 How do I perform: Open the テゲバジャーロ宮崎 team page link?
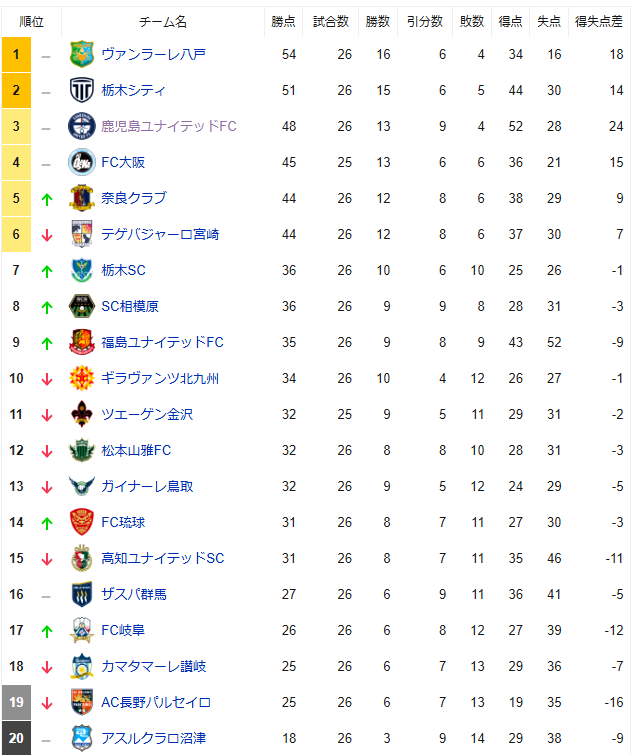[x=160, y=234]
